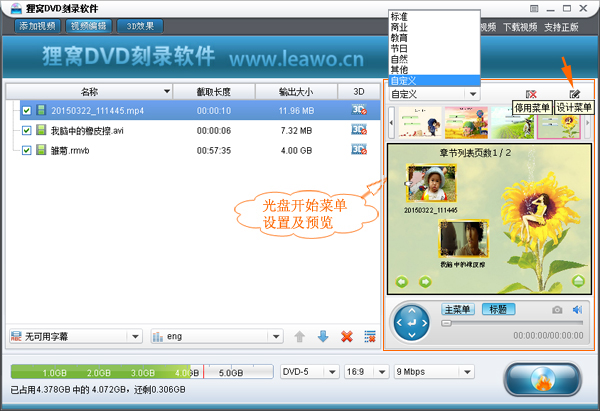Open the 视频编辑 toolbar button
This screenshot has height=411, width=600.
coord(88,26)
